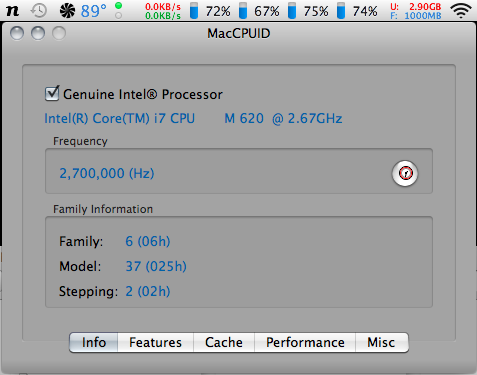Screen dimensions: 477x375
Task: Switch to the Misc tab
Action: (381, 342)
